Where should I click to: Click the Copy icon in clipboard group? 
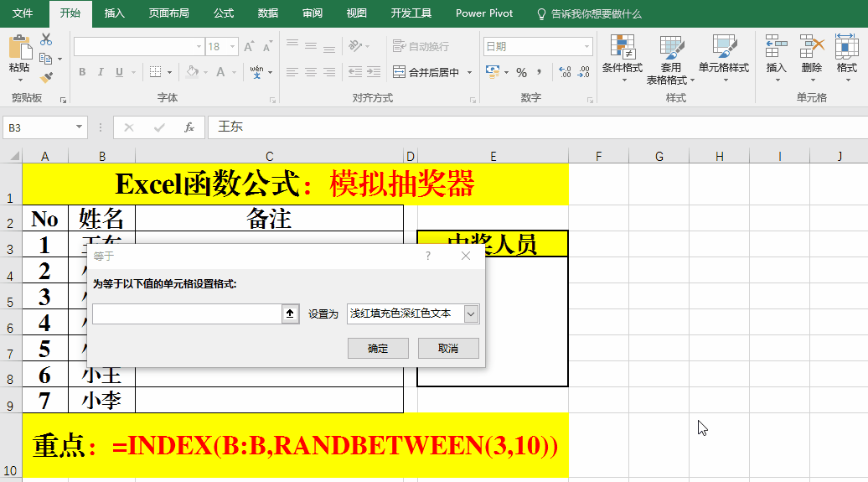point(46,58)
